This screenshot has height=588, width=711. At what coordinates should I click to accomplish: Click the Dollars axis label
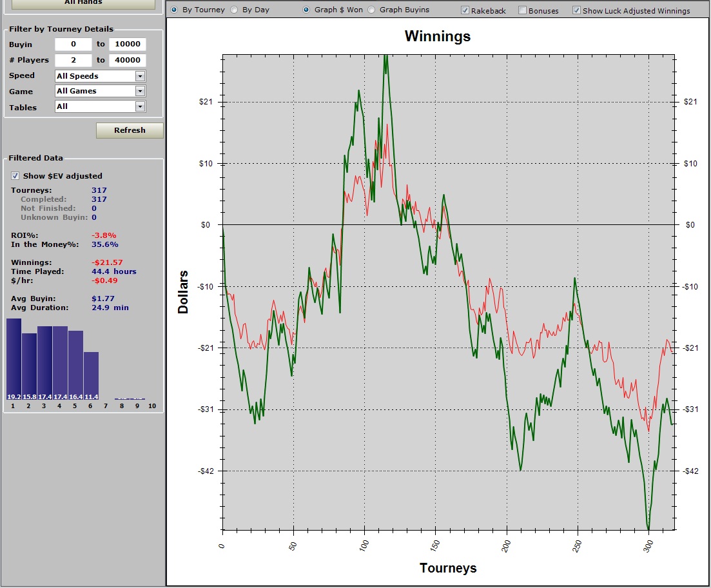point(182,291)
